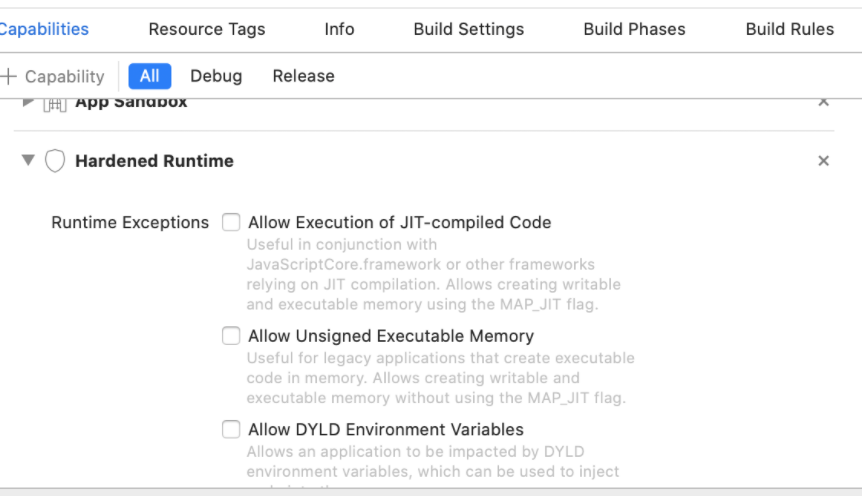Screen dimensions: 862x496
Task: Filter capabilities by Debug configuration
Action: point(216,76)
